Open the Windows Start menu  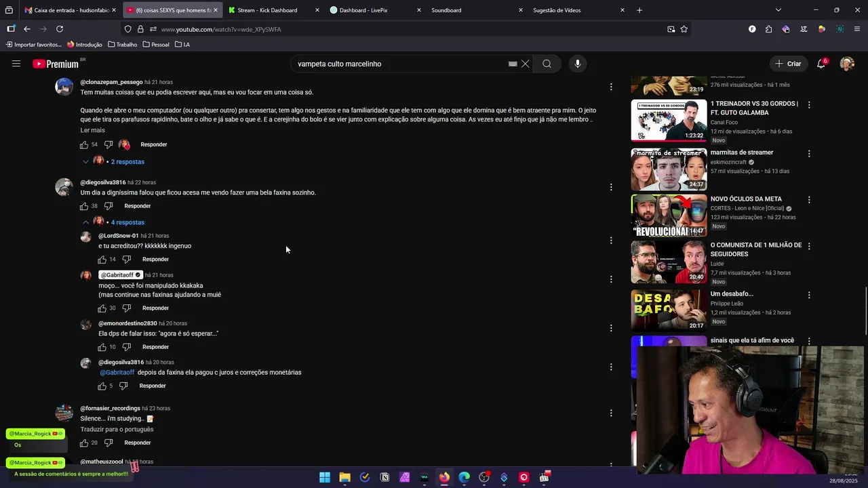point(325,477)
